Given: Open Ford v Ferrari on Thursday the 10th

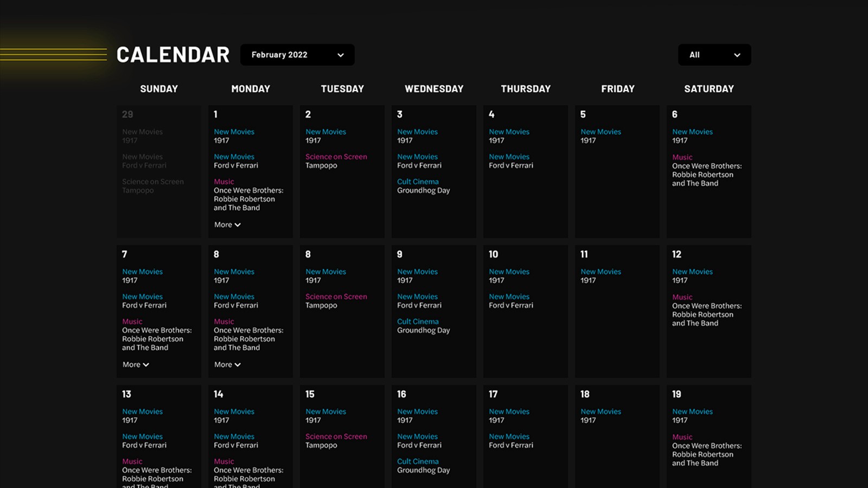Looking at the screenshot, I should pos(511,305).
